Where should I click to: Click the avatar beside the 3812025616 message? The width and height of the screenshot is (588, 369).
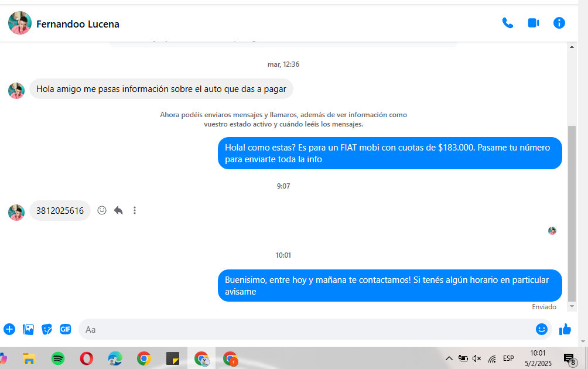[x=16, y=213]
